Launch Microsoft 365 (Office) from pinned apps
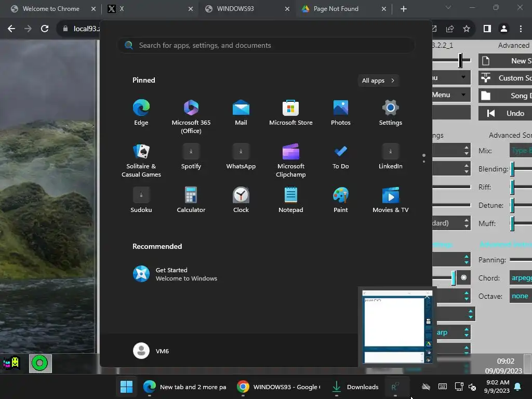The height and width of the screenshot is (399, 532). pos(191,116)
